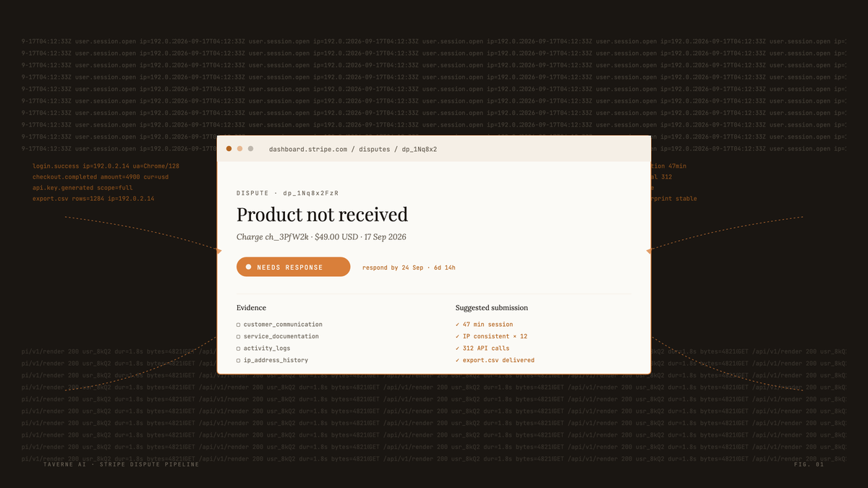Click the FIG. 01 label
Viewport: 868px width, 488px height.
(809, 464)
